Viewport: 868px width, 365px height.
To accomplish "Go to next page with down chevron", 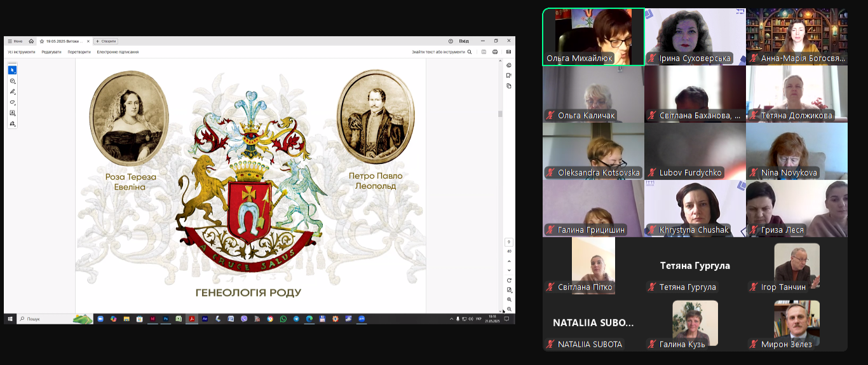I will click(x=509, y=270).
